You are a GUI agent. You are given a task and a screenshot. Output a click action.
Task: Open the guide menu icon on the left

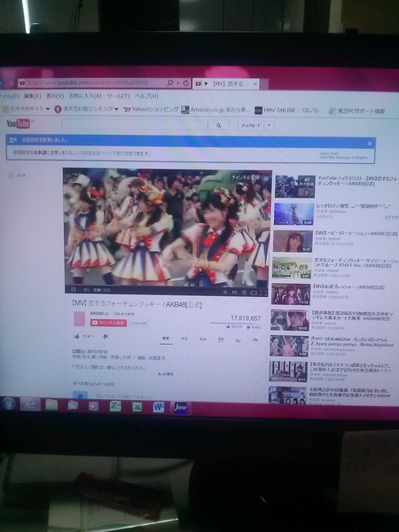click(12, 175)
